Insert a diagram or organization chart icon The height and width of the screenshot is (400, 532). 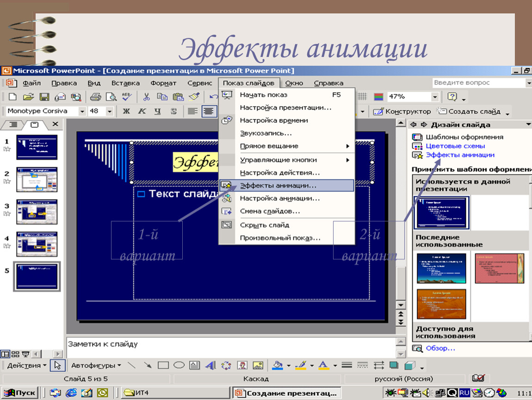(226, 365)
